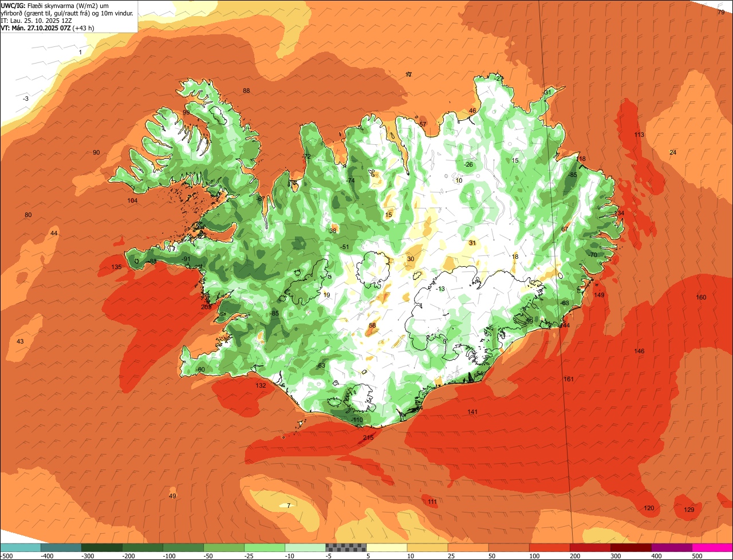Image resolution: width=733 pixels, height=560 pixels.
Task: Click the valid time 'VT: Mán. 27.10.2025 07Z (+43 h)'
Action: click(48, 27)
